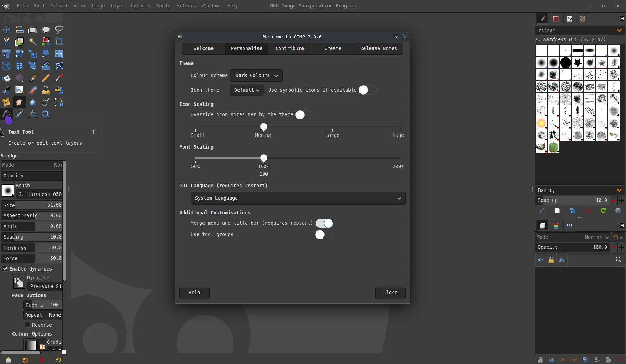Click the Font Scaling slider handle
Screen dimensions: 626x364
[x=264, y=158]
